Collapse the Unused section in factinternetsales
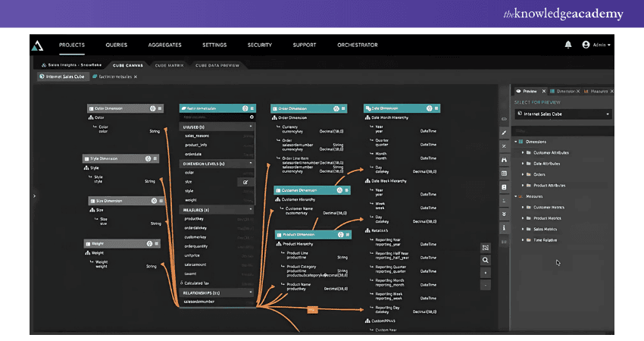This screenshot has width=644, height=341. [x=251, y=127]
